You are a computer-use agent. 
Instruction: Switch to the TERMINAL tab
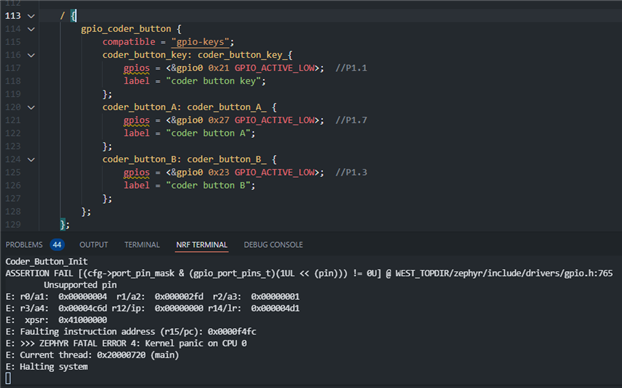click(142, 245)
